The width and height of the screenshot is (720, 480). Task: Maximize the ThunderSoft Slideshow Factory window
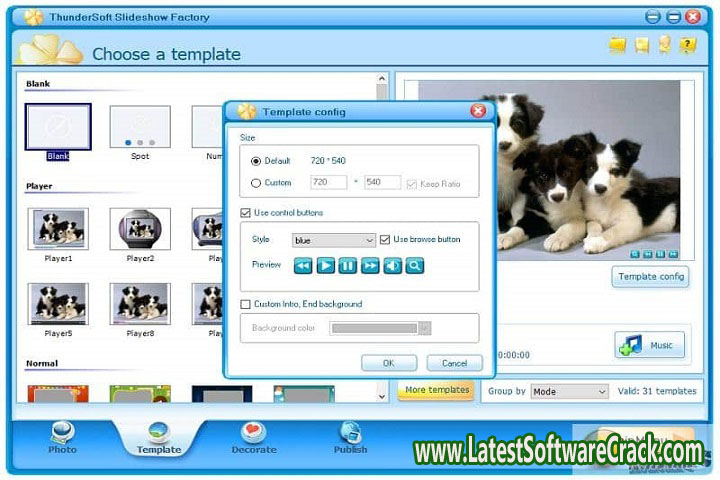click(673, 17)
